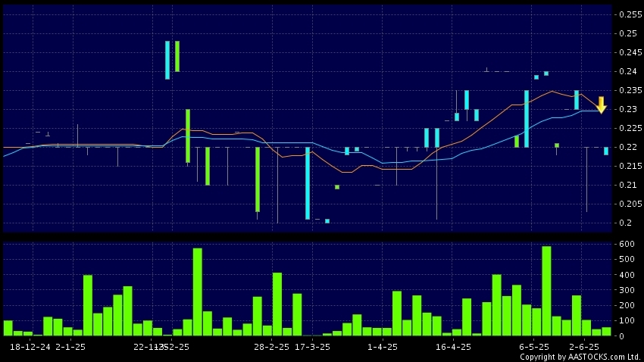
Task: Click the long cyan candlestick at 17-3-25
Action: [x=308, y=183]
